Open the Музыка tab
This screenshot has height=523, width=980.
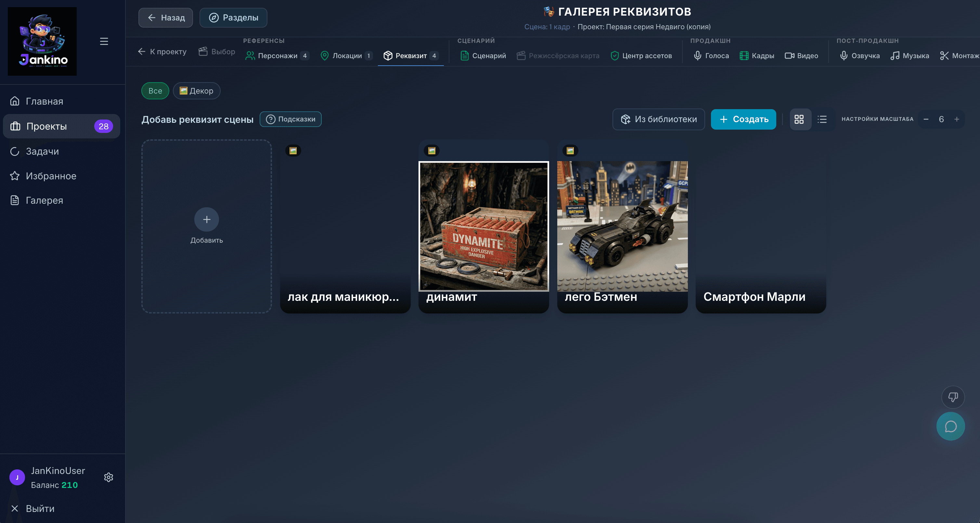point(909,56)
